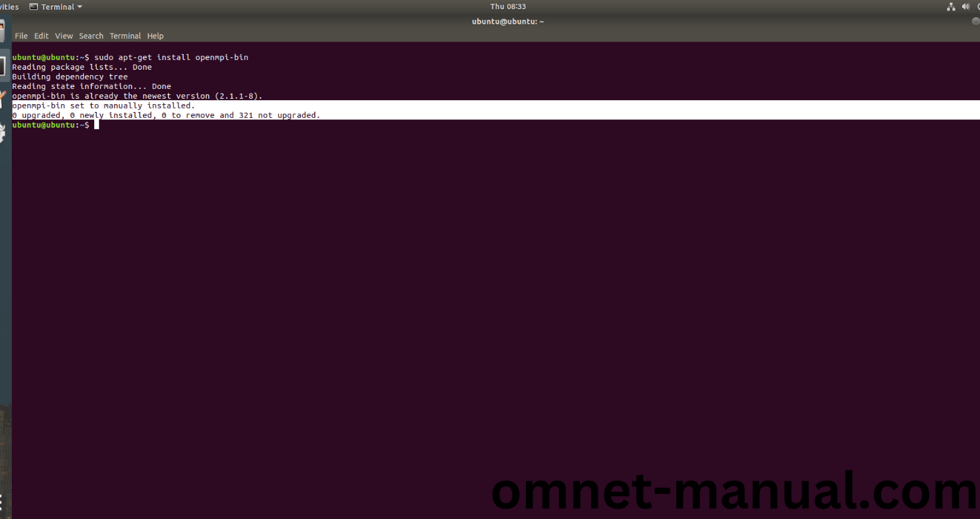Open the Help menu

pyautogui.click(x=156, y=36)
